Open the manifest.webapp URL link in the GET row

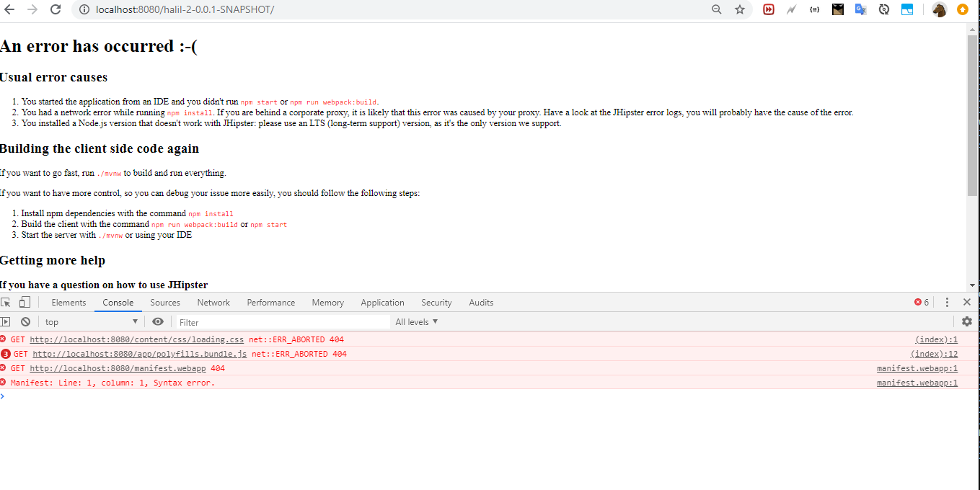(118, 368)
